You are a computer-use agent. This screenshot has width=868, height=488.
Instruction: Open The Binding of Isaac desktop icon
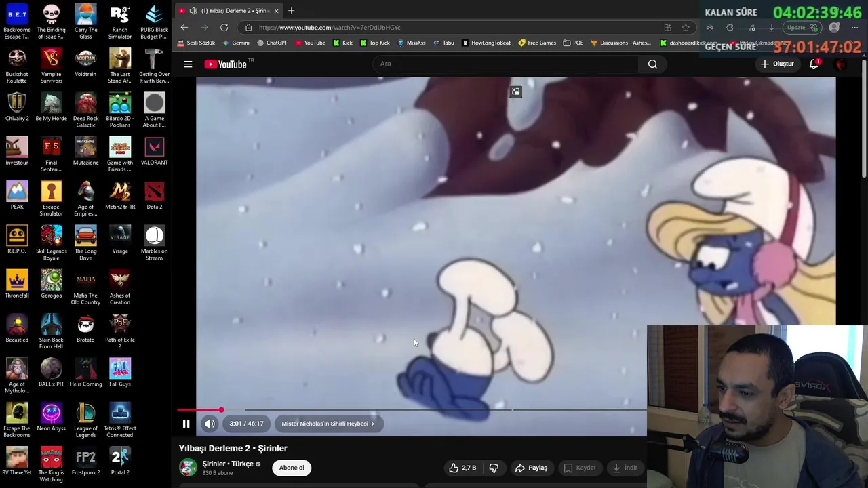tap(51, 22)
